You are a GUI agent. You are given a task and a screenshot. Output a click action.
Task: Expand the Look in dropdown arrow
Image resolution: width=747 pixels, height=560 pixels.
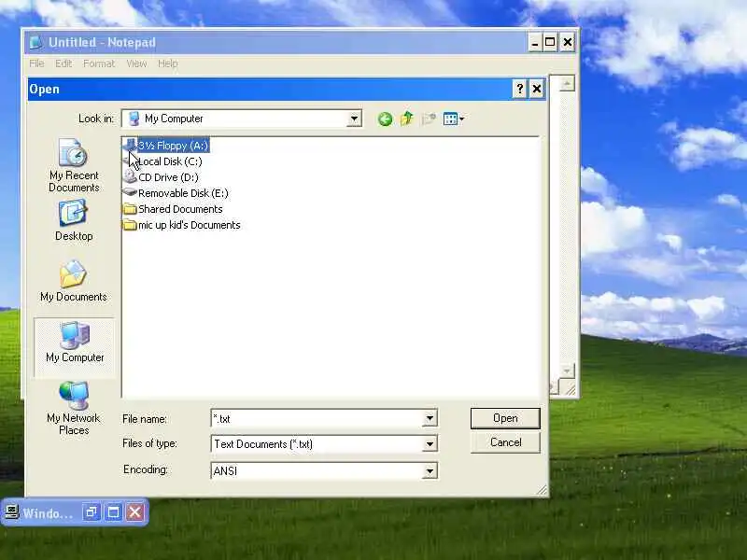(x=354, y=119)
